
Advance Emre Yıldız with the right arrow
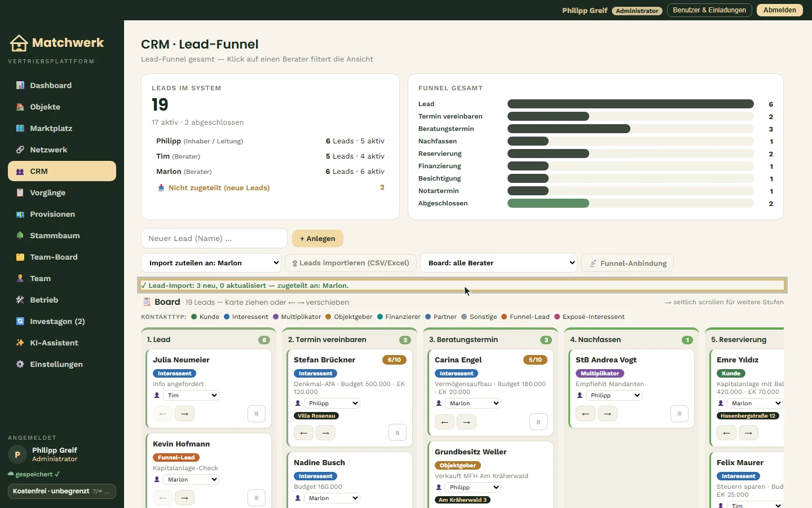tap(748, 433)
